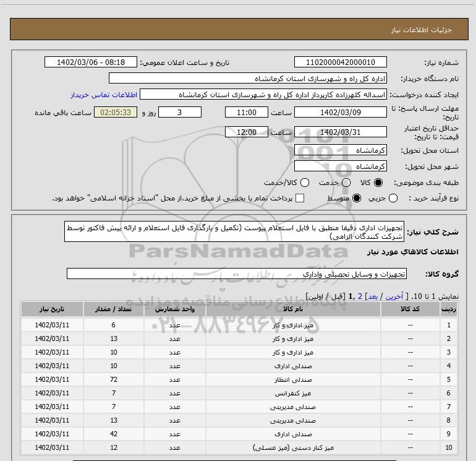The width and height of the screenshot is (476, 461).
Task: Click the تاریخ نیاز column header
Action: coord(52,309)
